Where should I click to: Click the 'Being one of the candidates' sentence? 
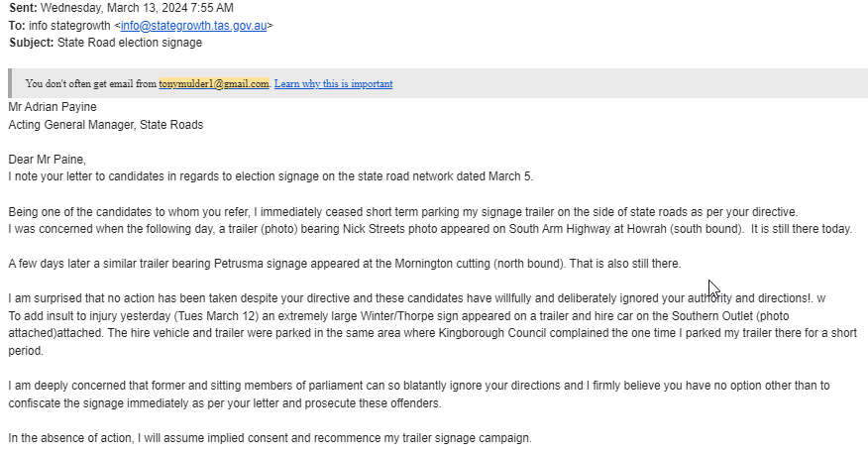[403, 212]
